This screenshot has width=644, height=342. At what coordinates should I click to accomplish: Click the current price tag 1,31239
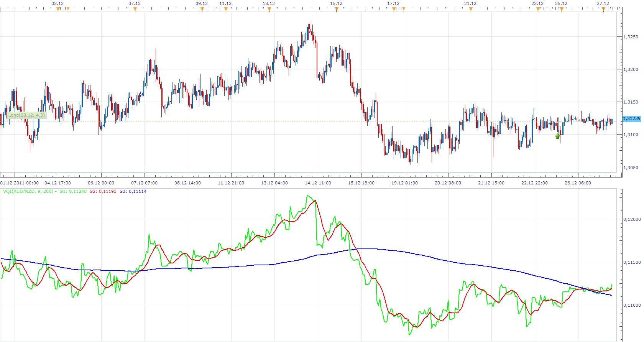point(632,118)
